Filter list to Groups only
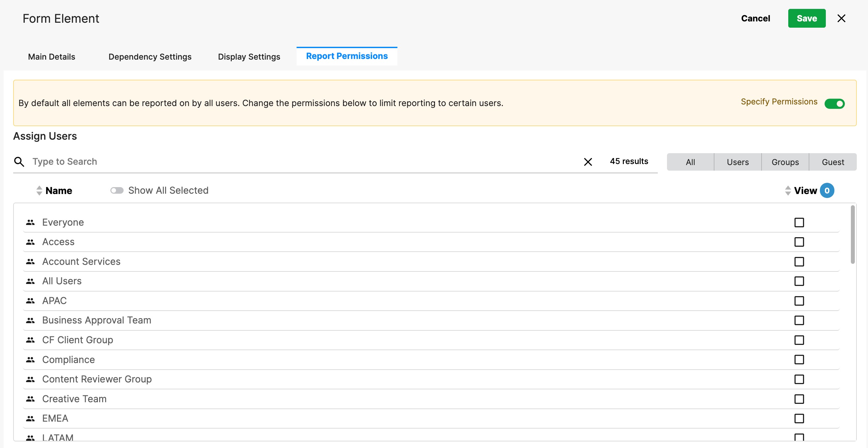Screen dimensions: 868x448 click(x=785, y=162)
